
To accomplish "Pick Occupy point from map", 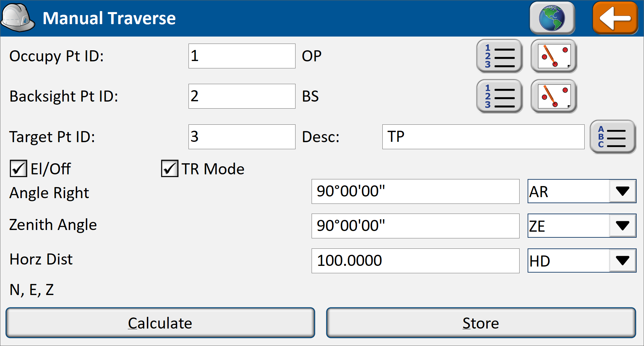I will [x=554, y=56].
